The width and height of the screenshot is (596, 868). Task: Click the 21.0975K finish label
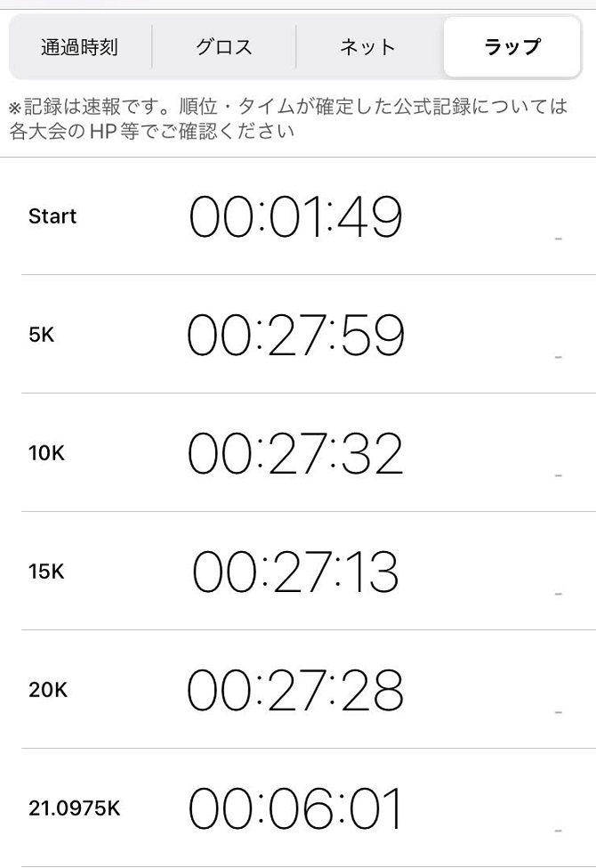(74, 808)
